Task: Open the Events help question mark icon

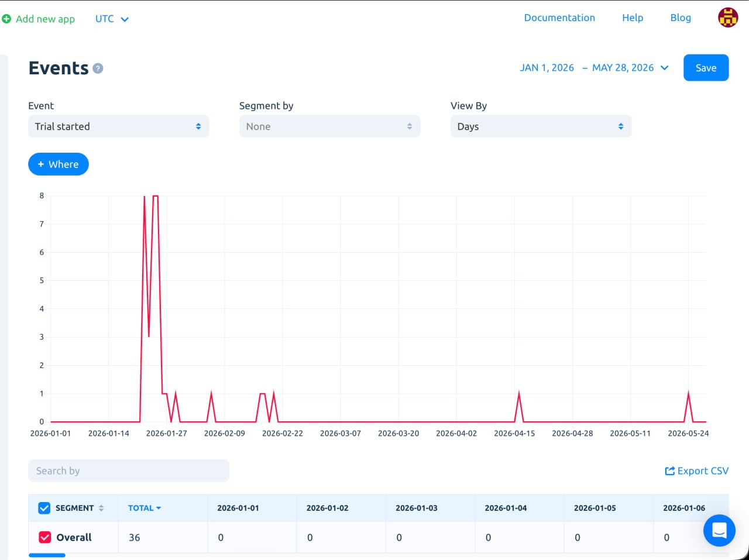Action: [x=98, y=68]
